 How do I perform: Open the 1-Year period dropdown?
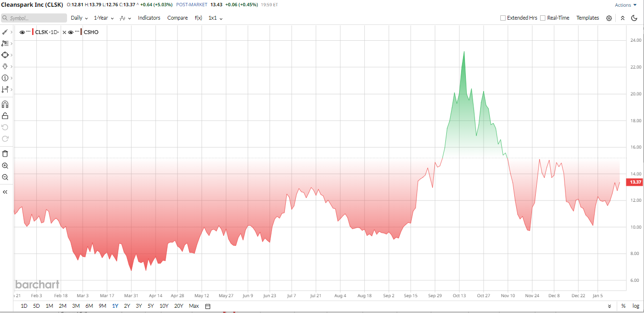103,18
